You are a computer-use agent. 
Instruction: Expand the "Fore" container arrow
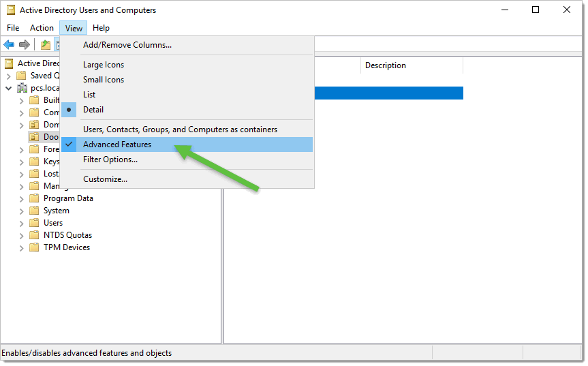click(21, 151)
